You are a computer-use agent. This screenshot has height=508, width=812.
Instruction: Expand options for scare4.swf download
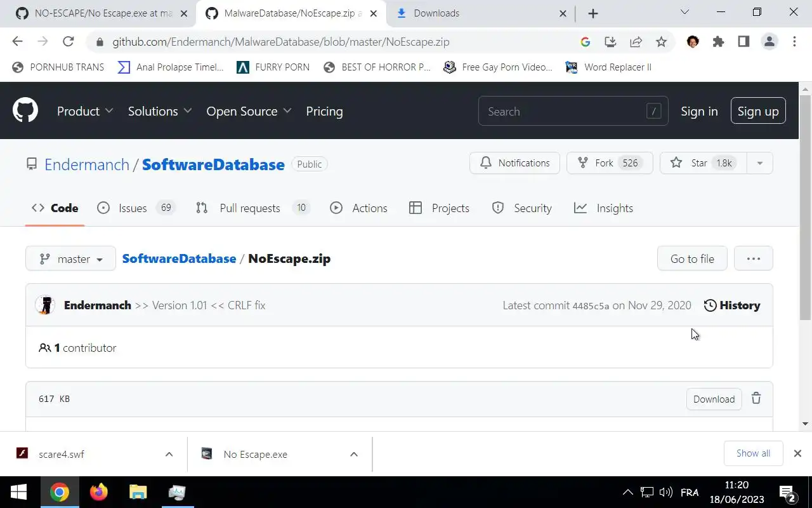169,454
